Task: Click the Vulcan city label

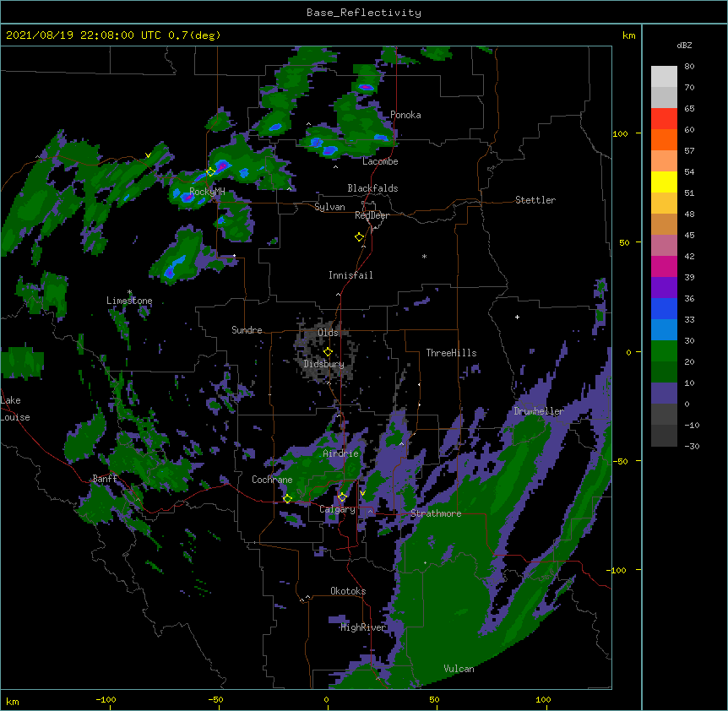Action: (x=459, y=669)
